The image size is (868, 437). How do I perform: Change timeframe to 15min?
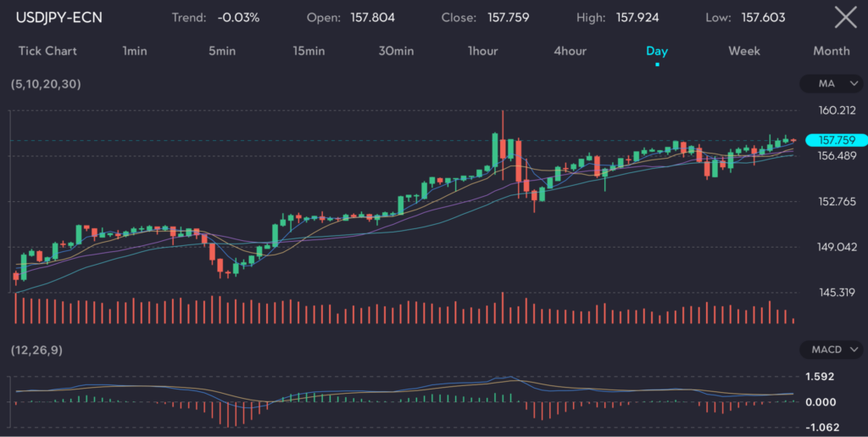309,51
